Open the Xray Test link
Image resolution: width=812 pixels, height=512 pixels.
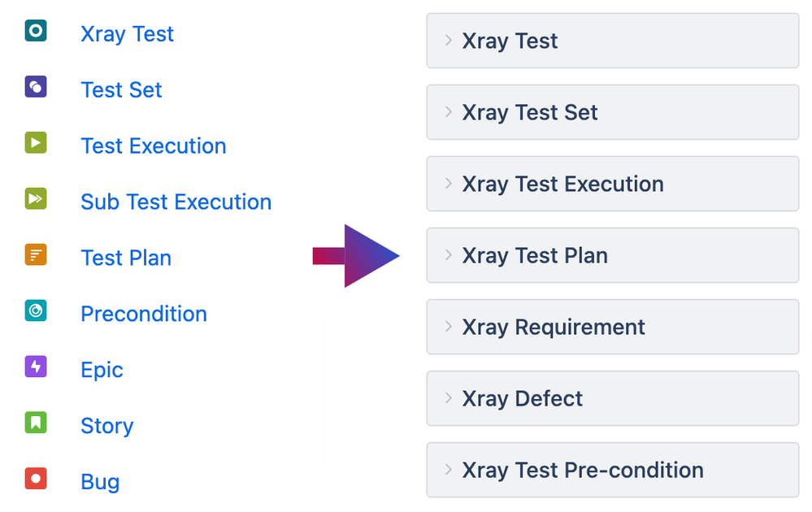(x=127, y=34)
